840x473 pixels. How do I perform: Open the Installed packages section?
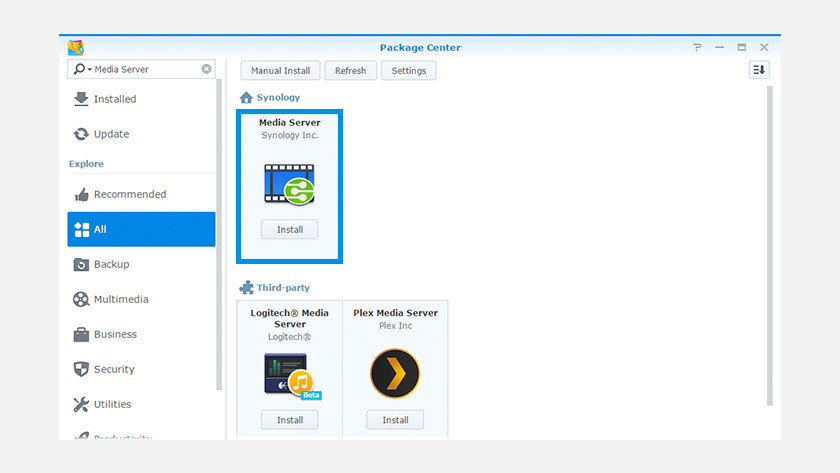141,99
